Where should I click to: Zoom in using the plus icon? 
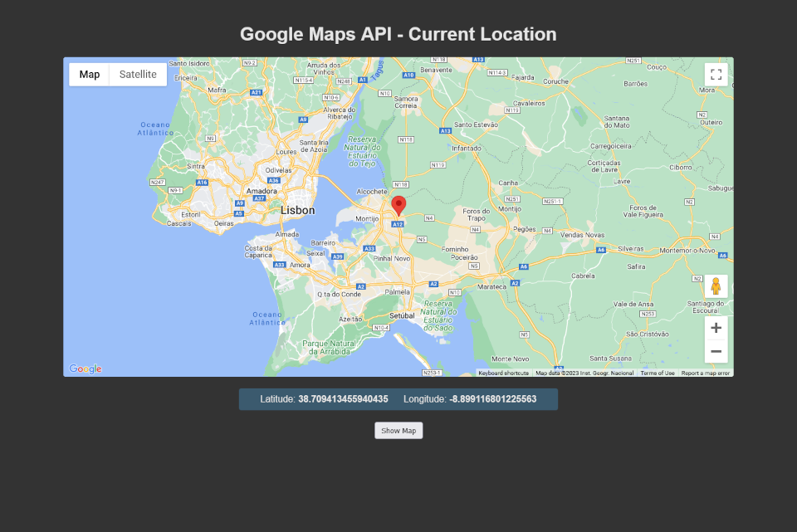pos(716,327)
